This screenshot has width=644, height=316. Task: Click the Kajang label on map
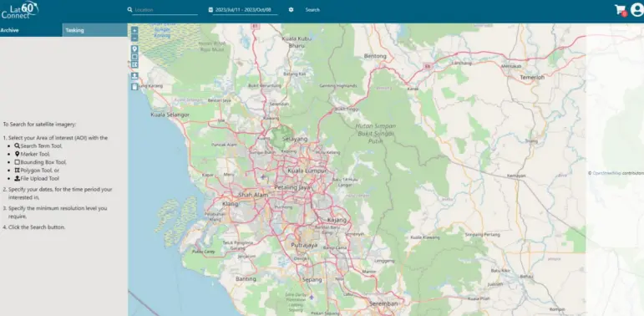(x=337, y=220)
